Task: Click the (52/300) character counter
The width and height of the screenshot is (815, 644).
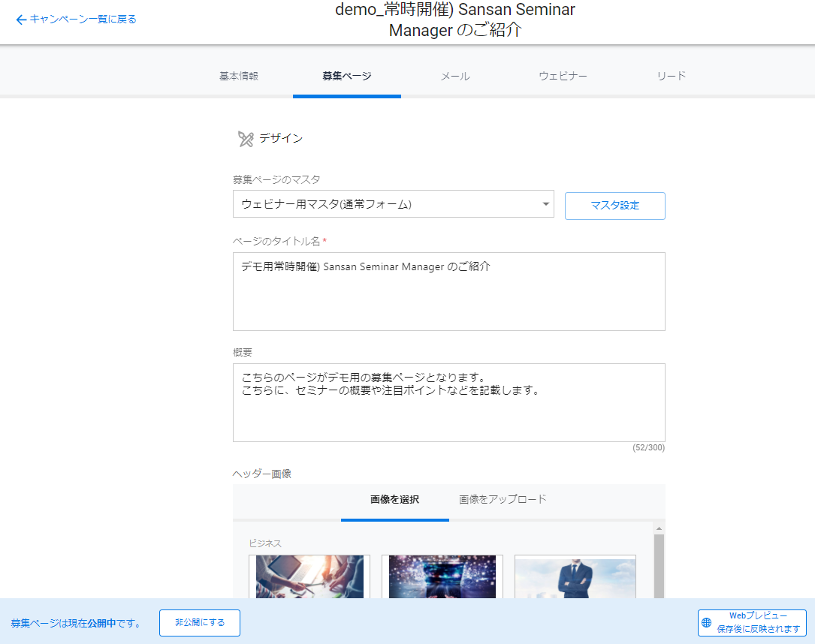Action: [649, 447]
